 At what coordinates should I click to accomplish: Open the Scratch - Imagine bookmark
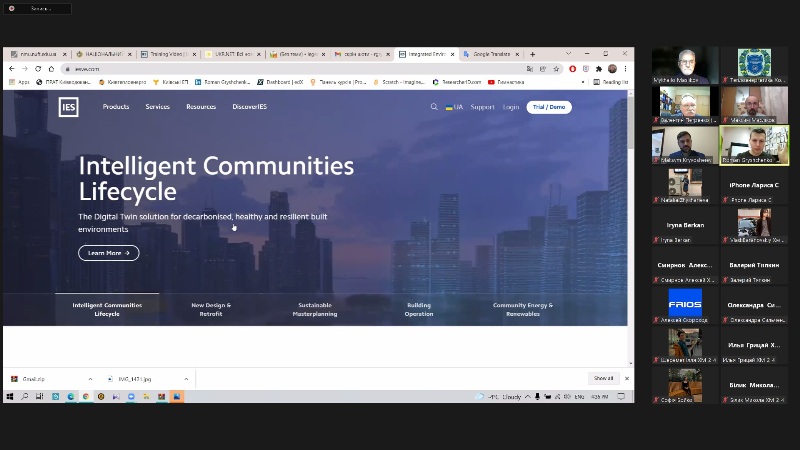(x=399, y=82)
